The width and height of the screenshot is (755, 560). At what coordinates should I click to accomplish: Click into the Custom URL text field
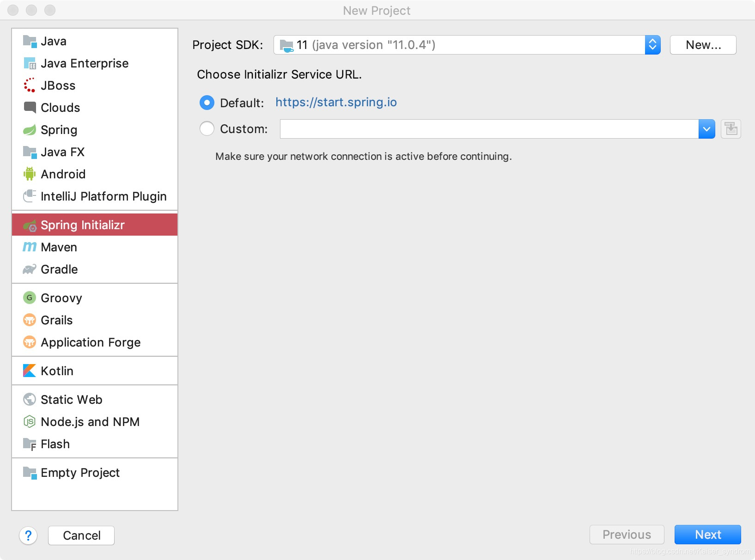coord(489,129)
